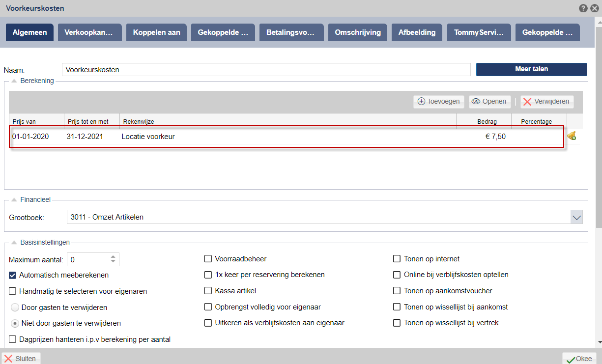Increase Maximum aantal with up arrow
The width and height of the screenshot is (602, 364).
click(114, 256)
